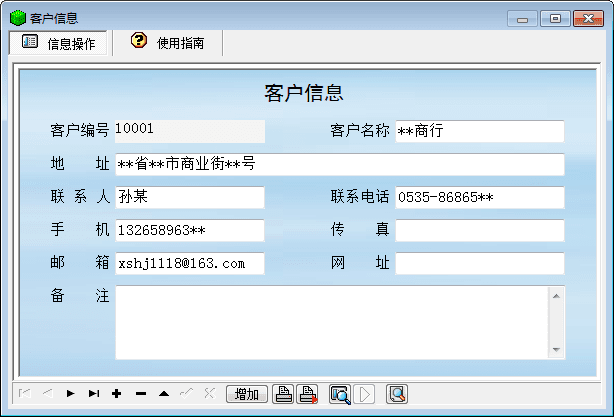The image size is (614, 417).
Task: Open print preview magnifier icon
Action: coord(340,394)
